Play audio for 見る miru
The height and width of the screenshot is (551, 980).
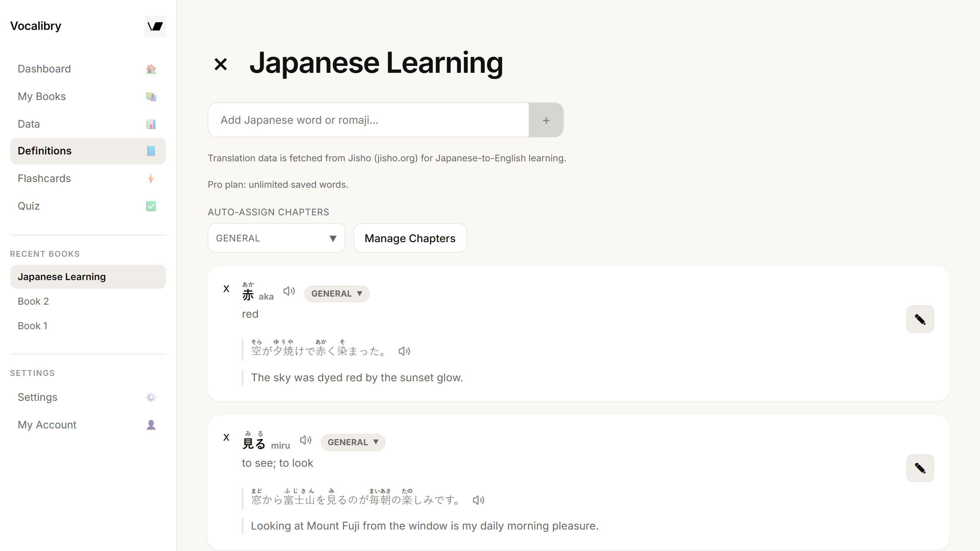pyautogui.click(x=305, y=440)
